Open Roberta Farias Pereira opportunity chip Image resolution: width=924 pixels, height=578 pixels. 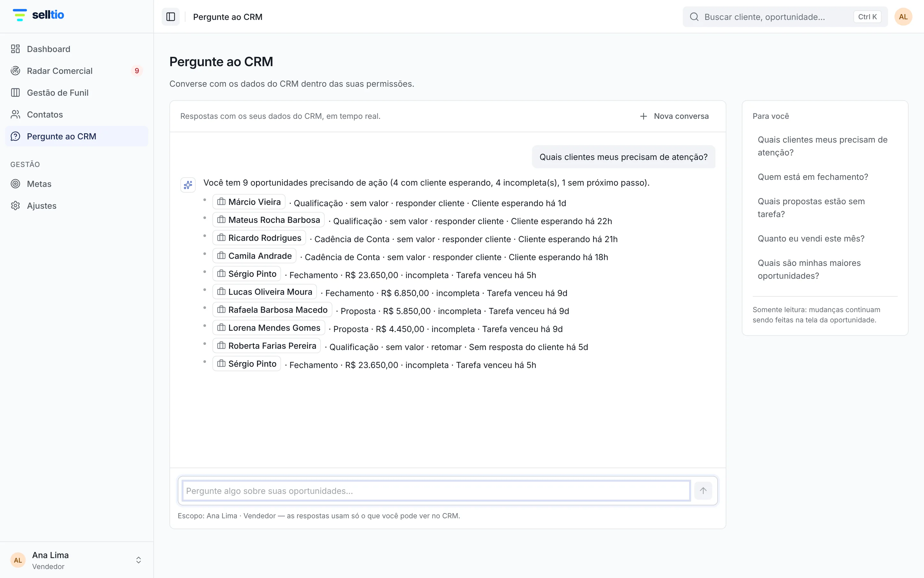(x=267, y=346)
